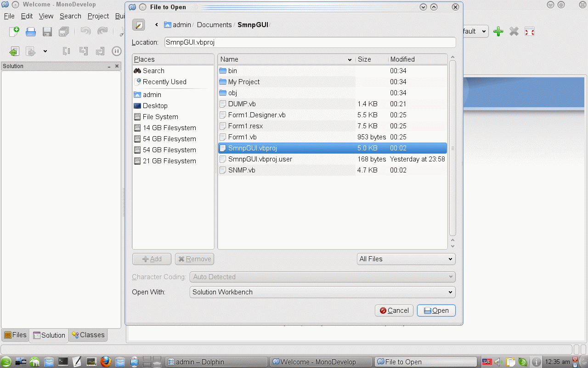Click the green Navigate Back icon
The height and width of the screenshot is (368, 588).
click(14, 52)
